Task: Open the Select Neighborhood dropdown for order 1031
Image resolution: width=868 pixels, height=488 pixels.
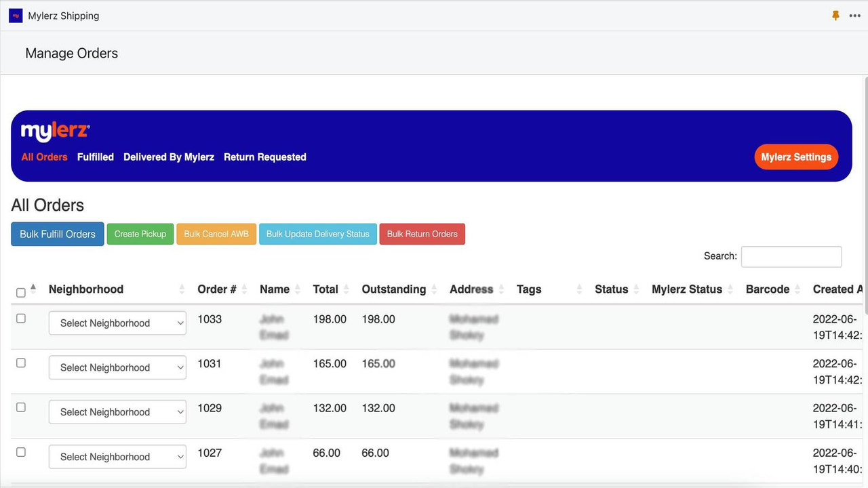Action: click(x=117, y=367)
